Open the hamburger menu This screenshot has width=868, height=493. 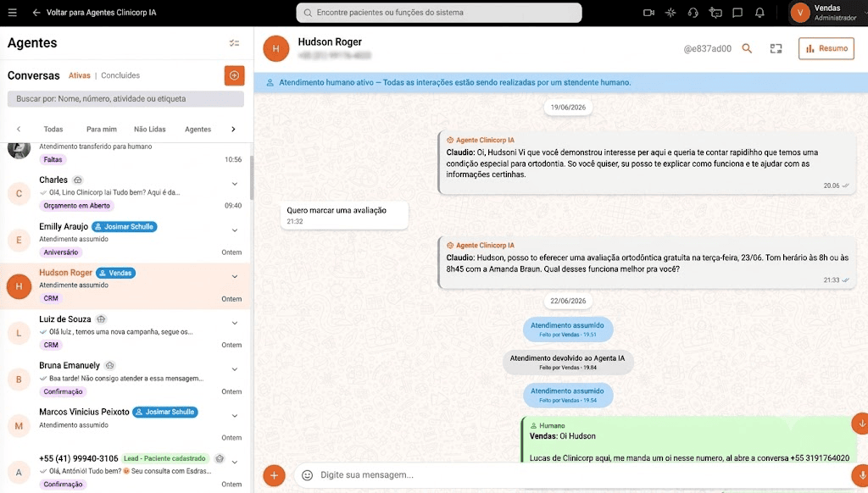[x=12, y=12]
